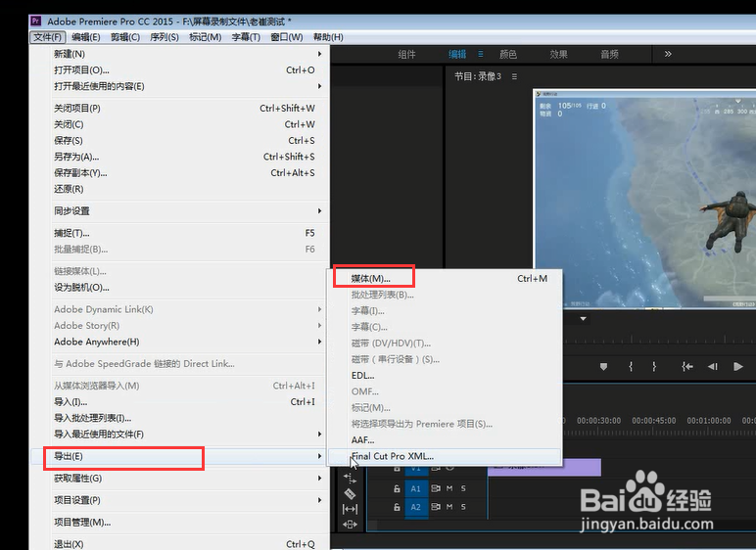
Task: Toggle track targeting for A2
Action: coord(416,507)
